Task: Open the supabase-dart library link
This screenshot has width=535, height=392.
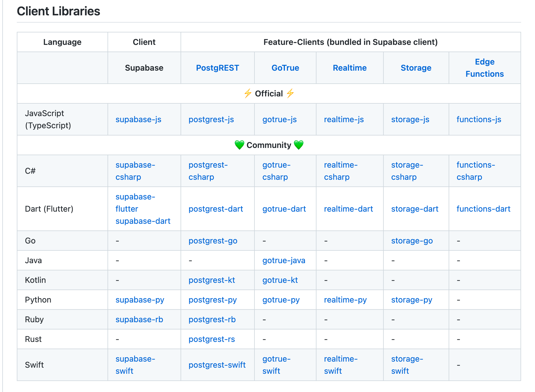Action: click(x=143, y=221)
